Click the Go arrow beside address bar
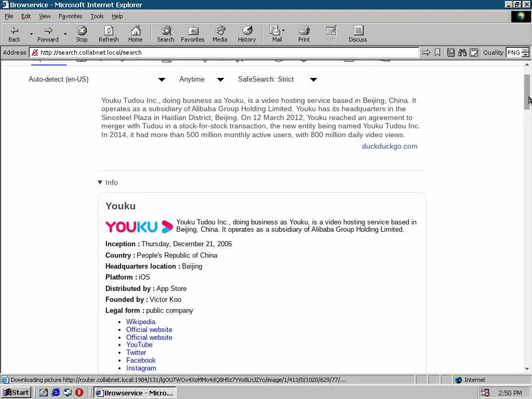The image size is (532, 399). coord(426,52)
